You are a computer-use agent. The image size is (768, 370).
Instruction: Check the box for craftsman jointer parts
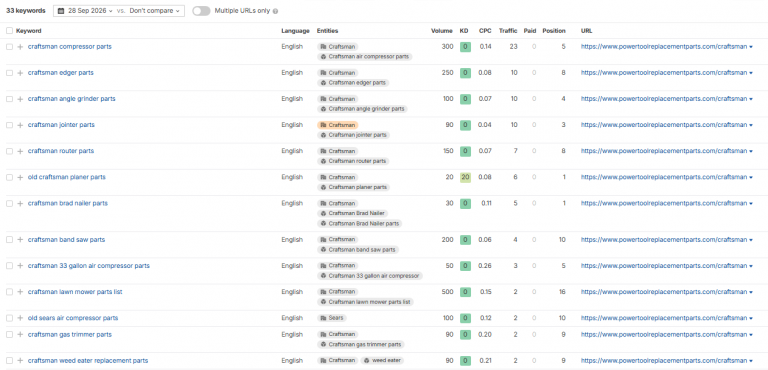point(9,125)
